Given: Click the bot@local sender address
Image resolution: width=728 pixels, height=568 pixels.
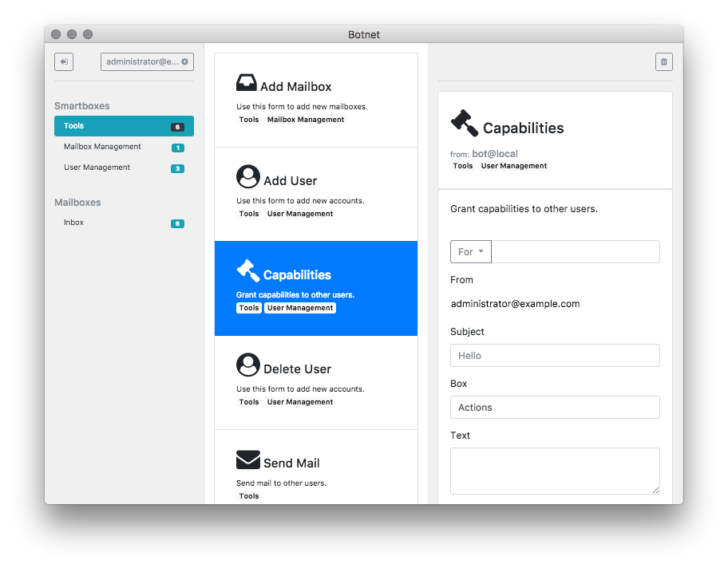Looking at the screenshot, I should [x=495, y=154].
